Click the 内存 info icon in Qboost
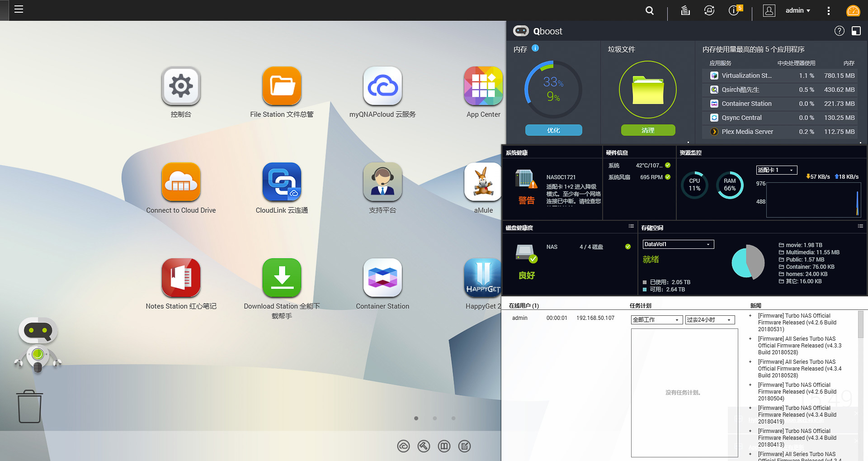This screenshot has width=868, height=461. 535,48
